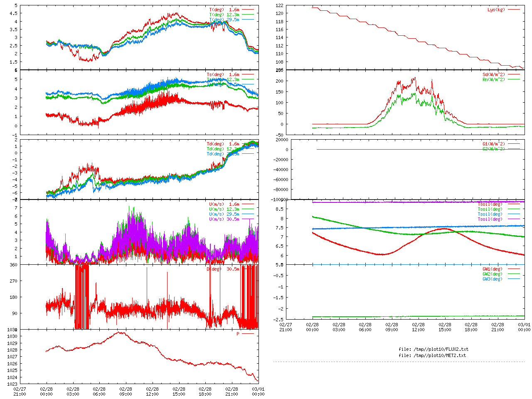Click the U(m/s) 29.5m legend entry

[224, 214]
